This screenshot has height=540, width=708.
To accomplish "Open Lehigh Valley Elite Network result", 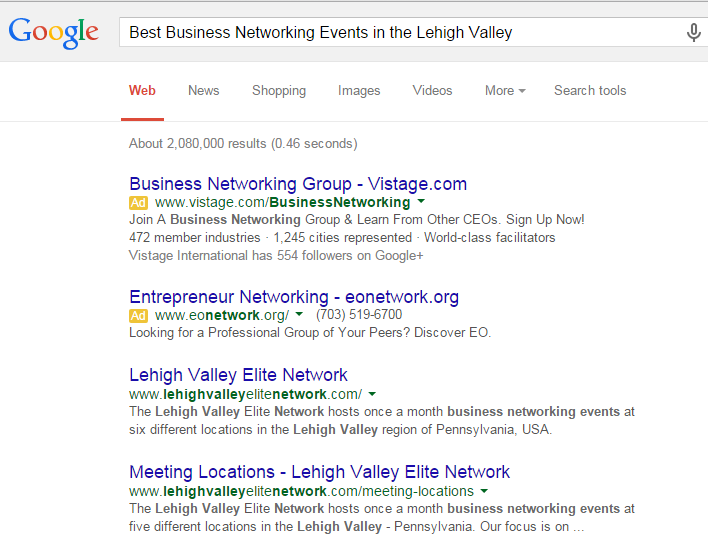I will point(238,375).
